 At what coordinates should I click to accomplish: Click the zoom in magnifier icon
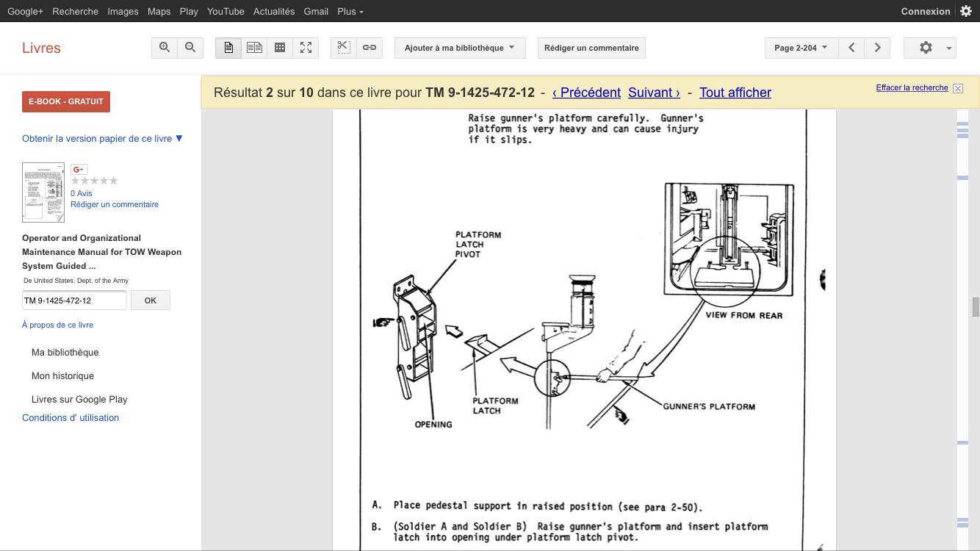[165, 48]
